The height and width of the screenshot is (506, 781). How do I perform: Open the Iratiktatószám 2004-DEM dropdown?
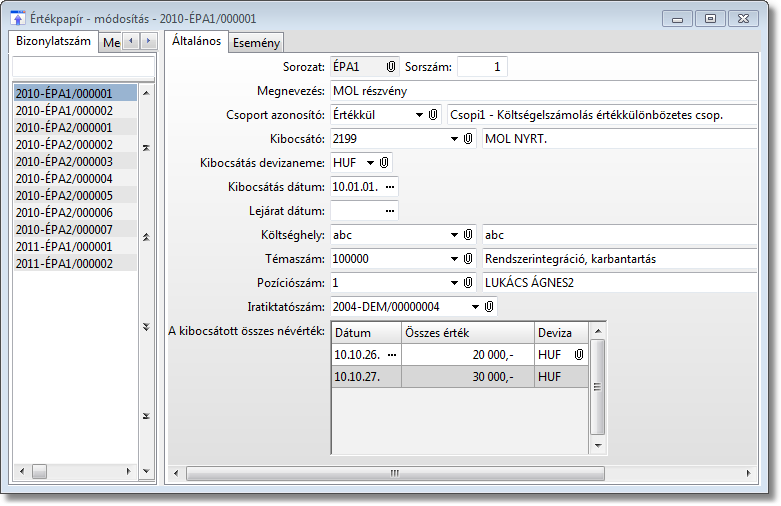click(x=475, y=306)
